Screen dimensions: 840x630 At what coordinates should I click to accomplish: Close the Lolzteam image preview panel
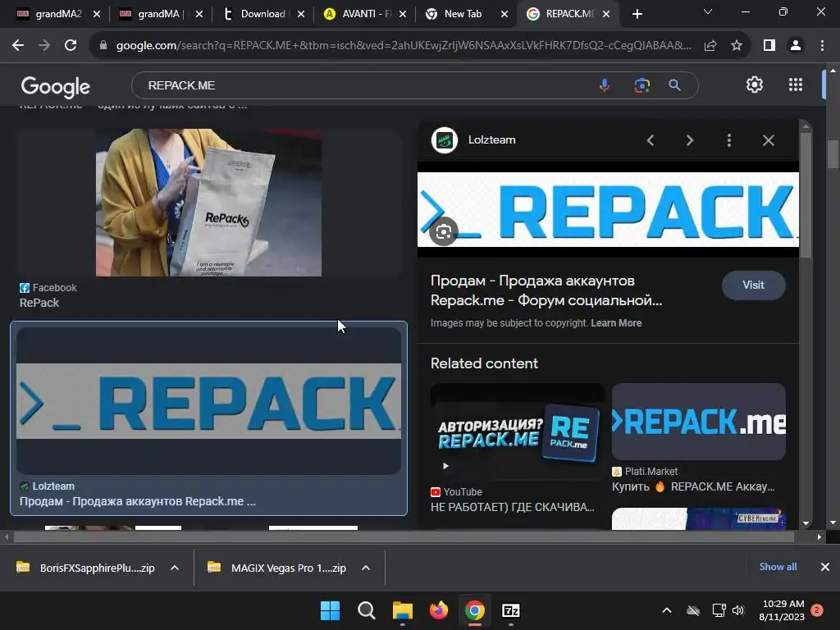tap(768, 140)
